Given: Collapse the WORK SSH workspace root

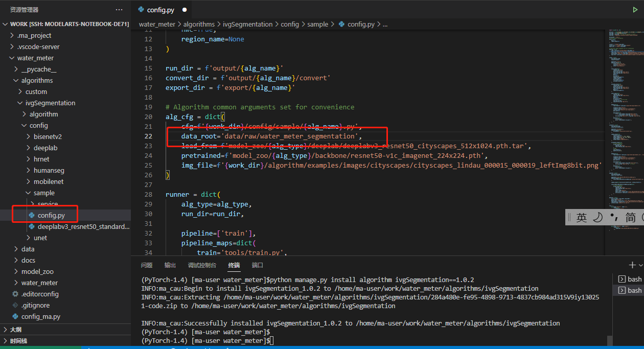Looking at the screenshot, I should (65, 24).
